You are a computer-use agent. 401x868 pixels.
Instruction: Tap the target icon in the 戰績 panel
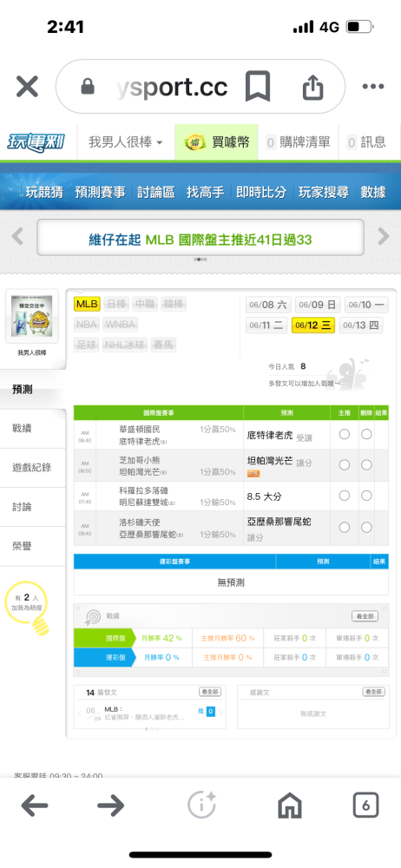(92, 616)
